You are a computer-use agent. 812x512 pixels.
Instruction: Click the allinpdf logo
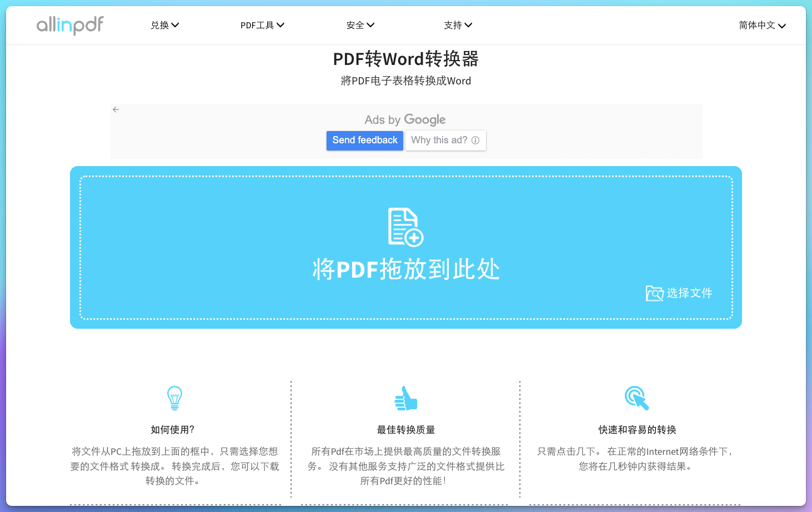click(69, 25)
